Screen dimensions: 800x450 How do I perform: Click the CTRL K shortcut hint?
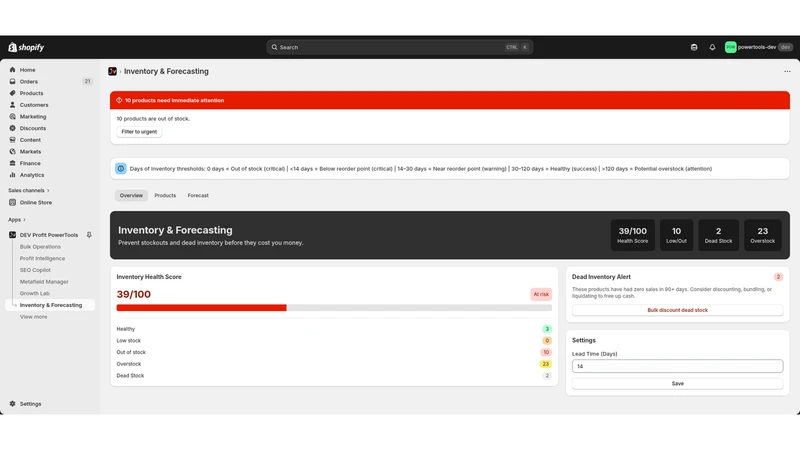[x=517, y=47]
